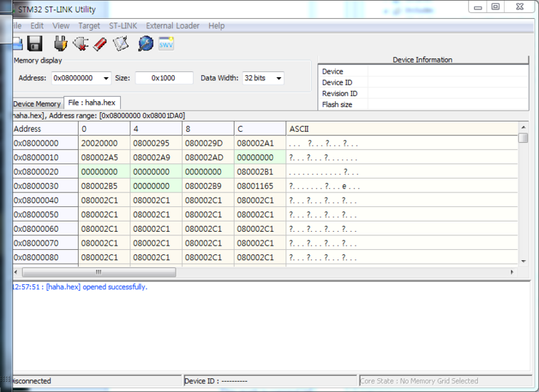Click the vertical scrollbar down arrow
This screenshot has width=539, height=392.
point(523,261)
